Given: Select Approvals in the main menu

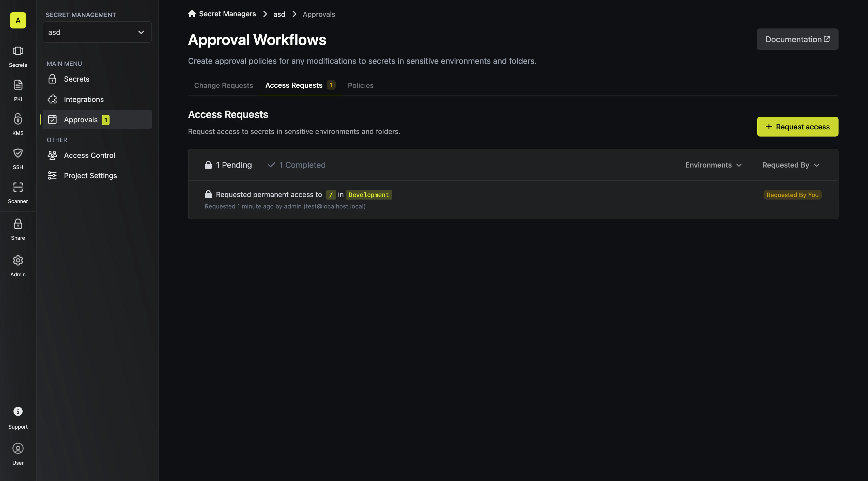Looking at the screenshot, I should coord(97,120).
